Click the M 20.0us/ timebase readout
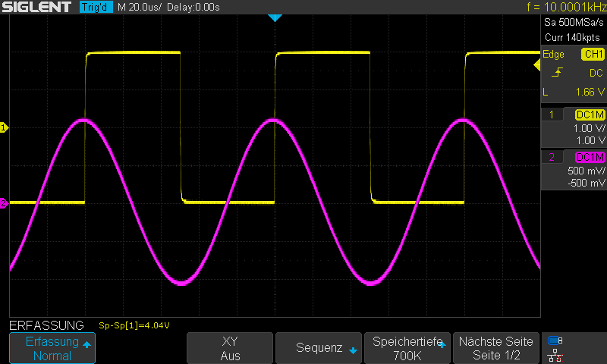Image resolution: width=607 pixels, height=364 pixels. (140, 8)
